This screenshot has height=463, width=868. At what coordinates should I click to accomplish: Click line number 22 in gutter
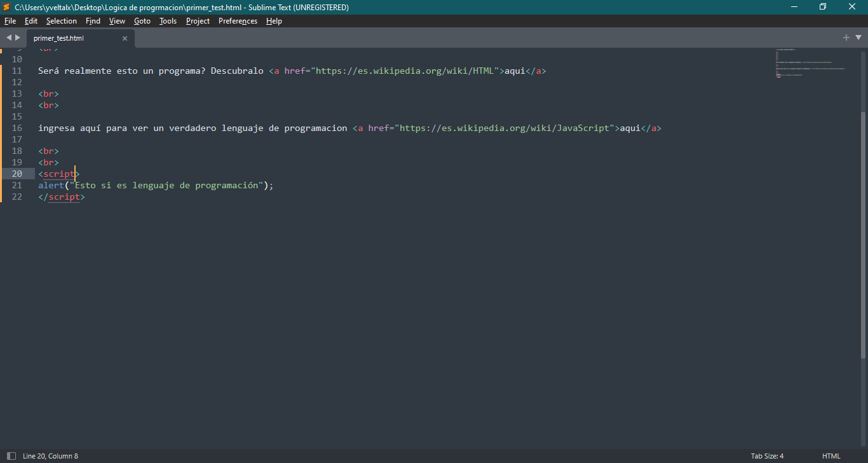[17, 197]
